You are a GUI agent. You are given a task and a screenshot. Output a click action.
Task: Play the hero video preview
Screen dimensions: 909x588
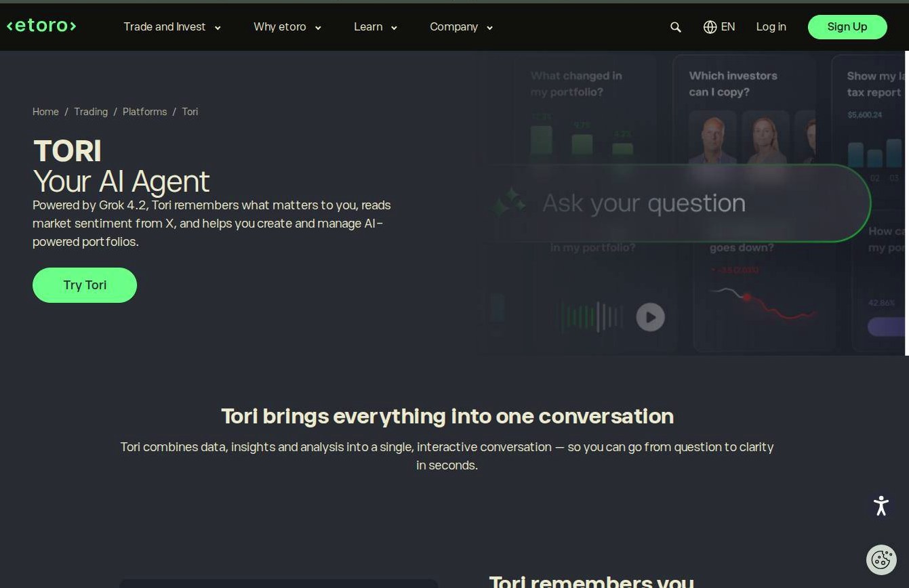[650, 317]
